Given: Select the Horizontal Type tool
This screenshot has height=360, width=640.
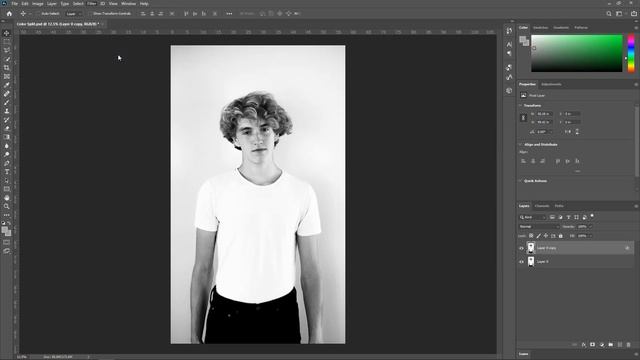Looking at the screenshot, I should 7,172.
